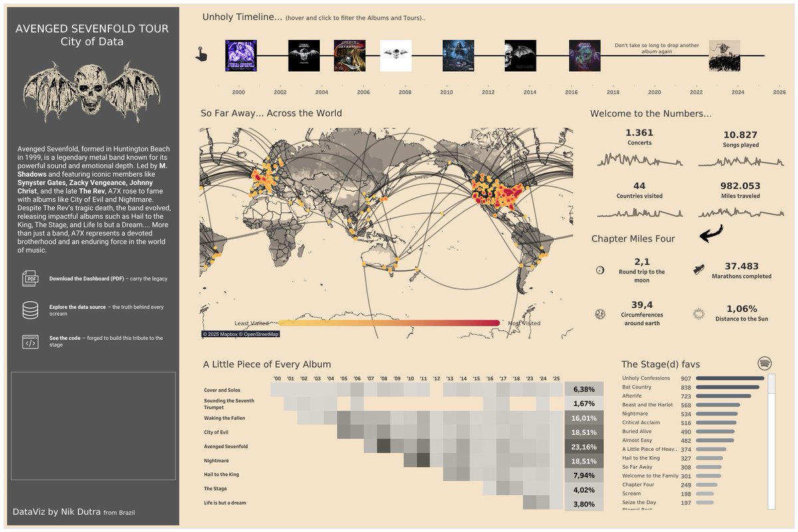Click the 16,01% cell for Waking the Fallen
This screenshot has width=798, height=532.
click(x=584, y=418)
